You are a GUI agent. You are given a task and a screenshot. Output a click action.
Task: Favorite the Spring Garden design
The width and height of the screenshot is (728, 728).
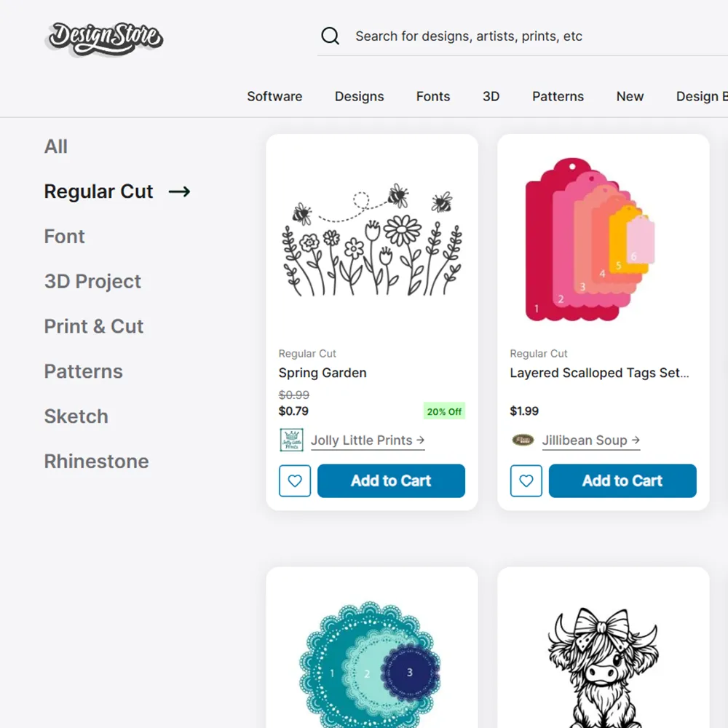click(x=294, y=480)
